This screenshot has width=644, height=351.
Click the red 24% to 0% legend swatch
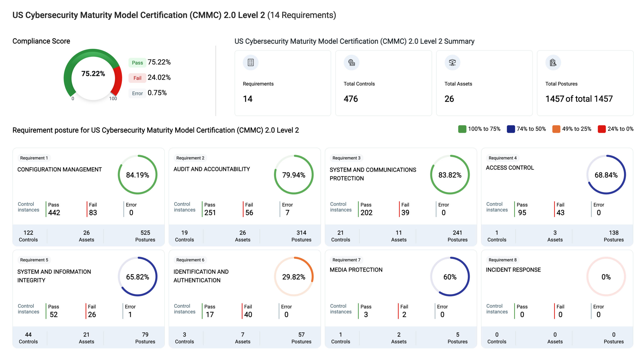tap(602, 129)
